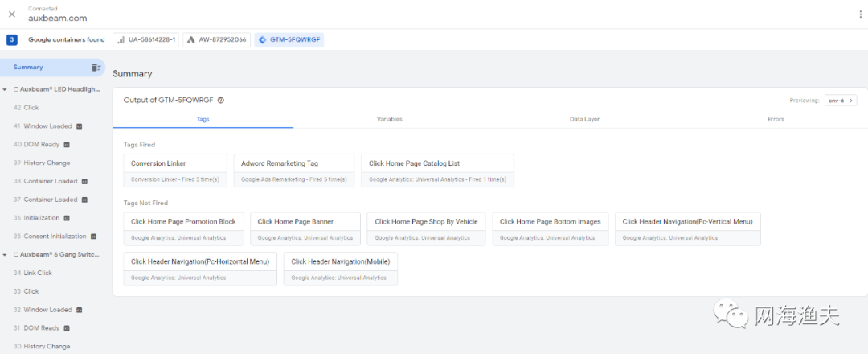
Task: Click the Tags Not Fired section heading
Action: tap(145, 203)
